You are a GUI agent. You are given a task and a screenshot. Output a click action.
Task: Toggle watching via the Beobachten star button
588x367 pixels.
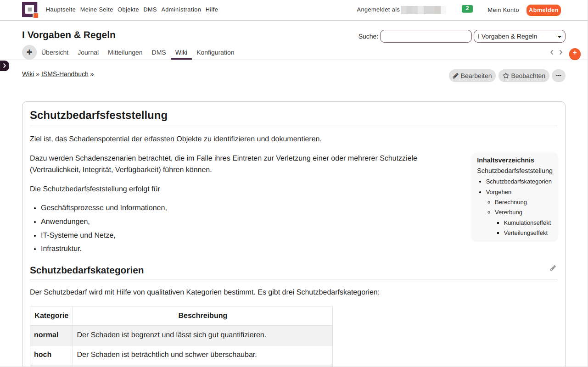(523, 75)
